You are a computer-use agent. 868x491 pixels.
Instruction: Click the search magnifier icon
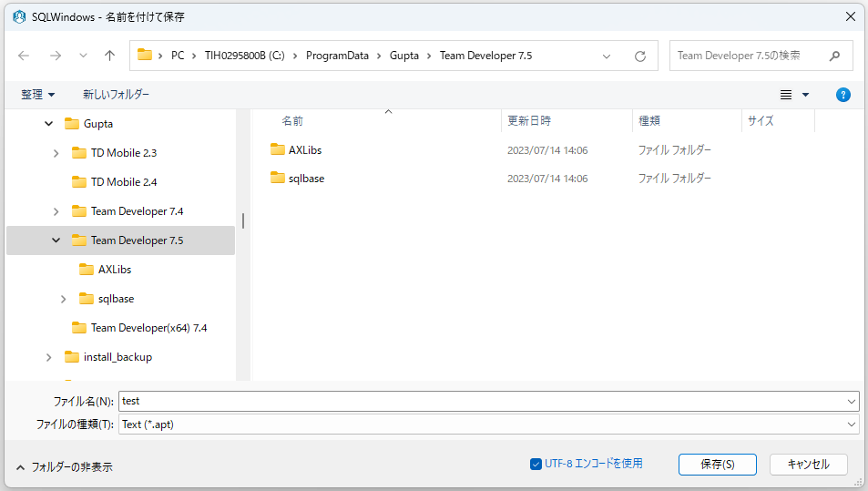tap(834, 56)
